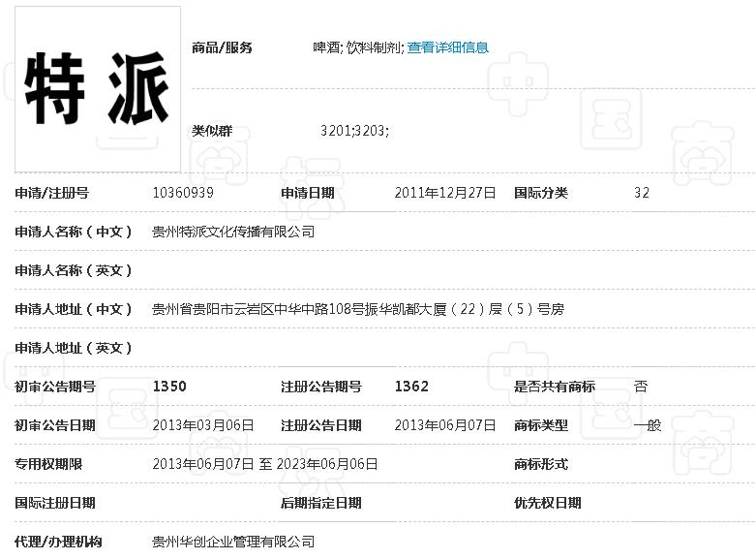Image resolution: width=756 pixels, height=559 pixels.
Task: Click the 后期指定日期 label
Action: click(321, 503)
